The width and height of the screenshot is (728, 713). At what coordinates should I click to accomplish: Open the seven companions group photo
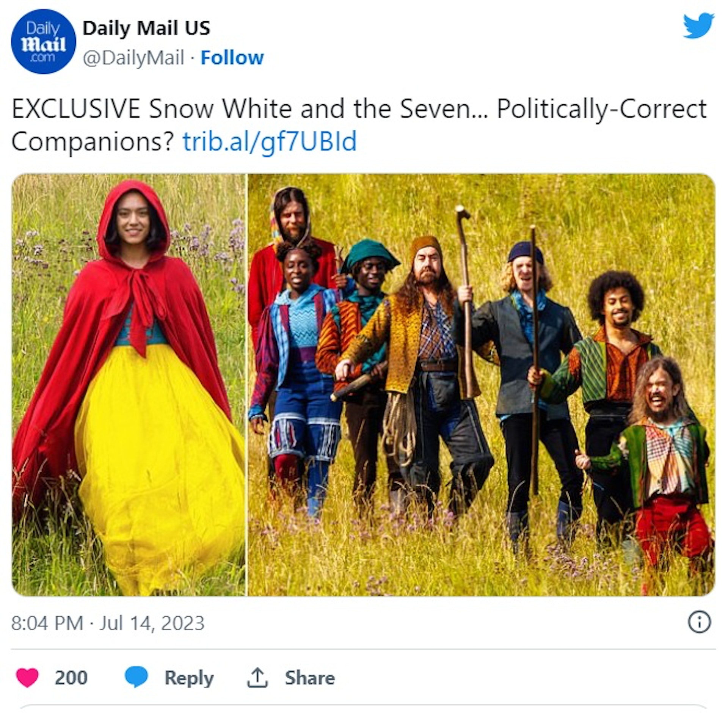point(482,385)
